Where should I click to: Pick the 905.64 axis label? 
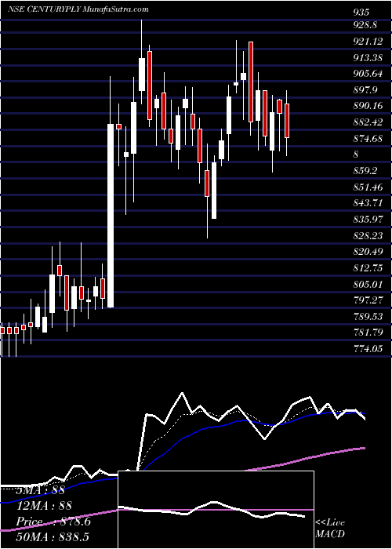(368, 74)
